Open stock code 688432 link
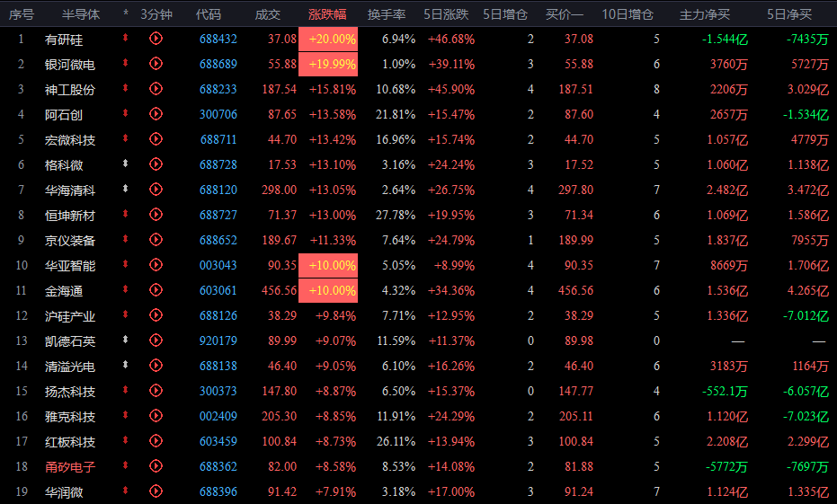The image size is (837, 504). point(218,39)
